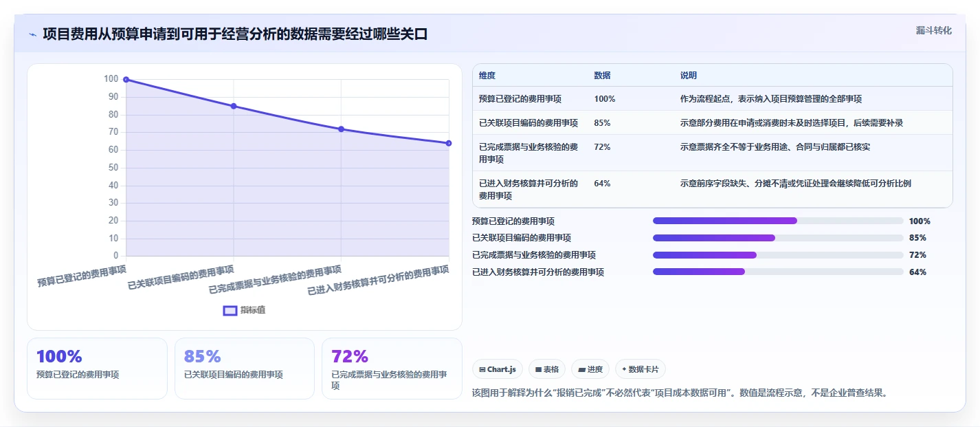Click the 64% value in the table
This screenshot has width=980, height=427.
click(x=602, y=184)
